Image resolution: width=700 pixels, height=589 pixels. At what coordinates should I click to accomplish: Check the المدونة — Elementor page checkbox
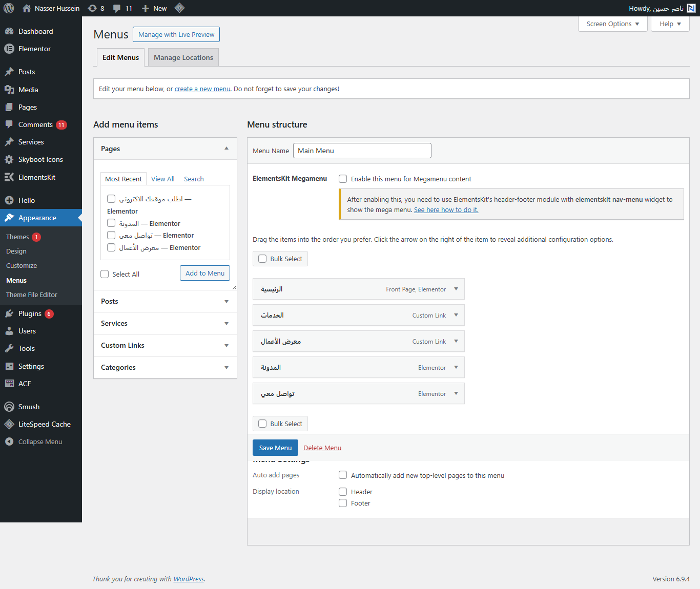(x=111, y=223)
